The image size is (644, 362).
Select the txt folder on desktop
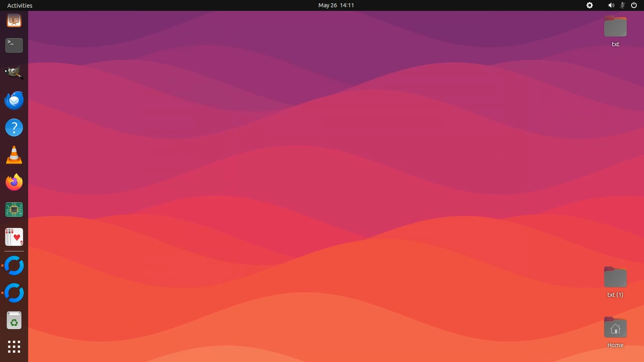(x=615, y=27)
